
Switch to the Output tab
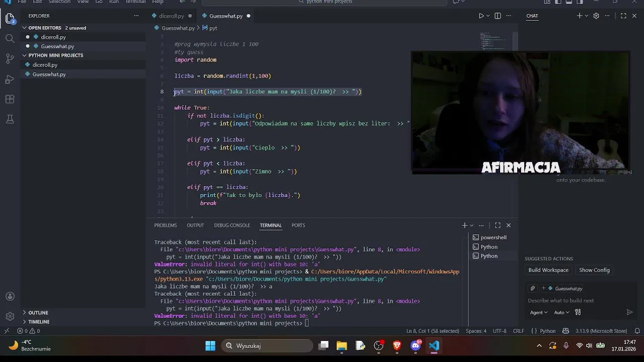pyautogui.click(x=195, y=225)
